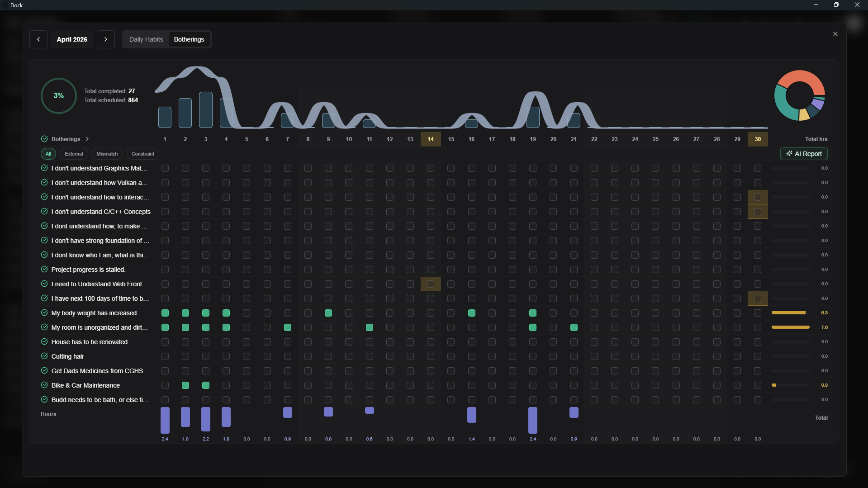Uncheck day 21 for unorganized room row
This screenshot has width=868, height=488.
(574, 327)
